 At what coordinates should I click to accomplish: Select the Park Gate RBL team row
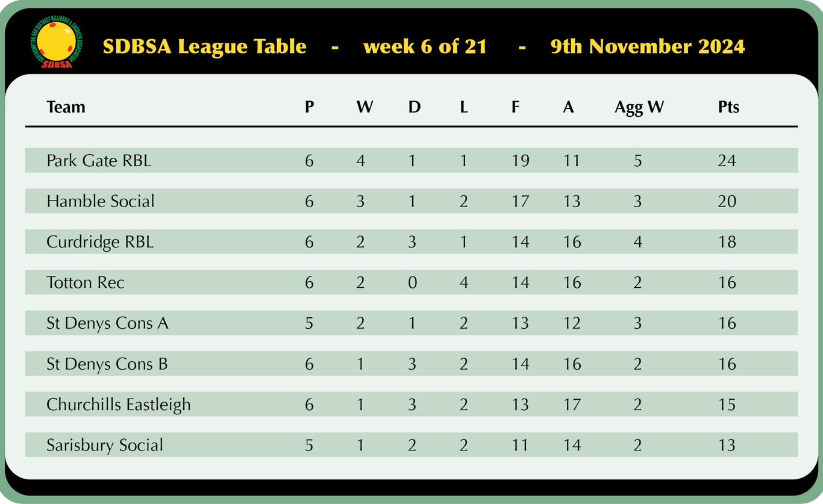point(411,160)
